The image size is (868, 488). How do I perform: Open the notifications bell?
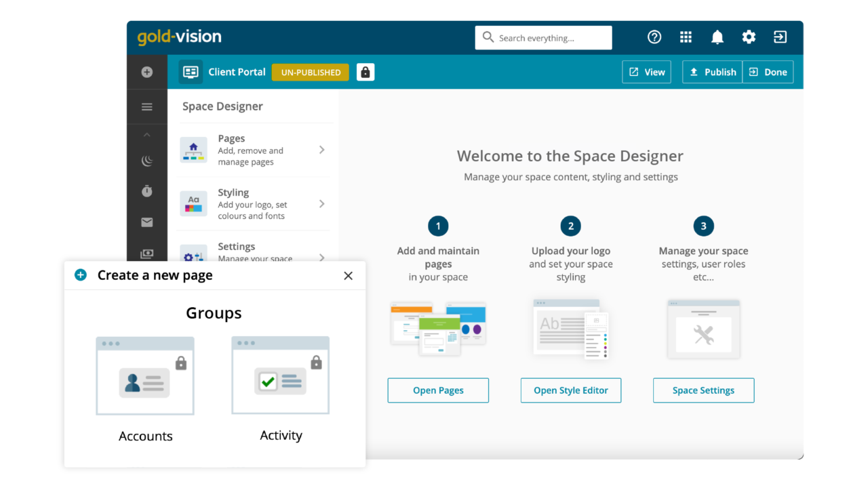[x=717, y=37]
